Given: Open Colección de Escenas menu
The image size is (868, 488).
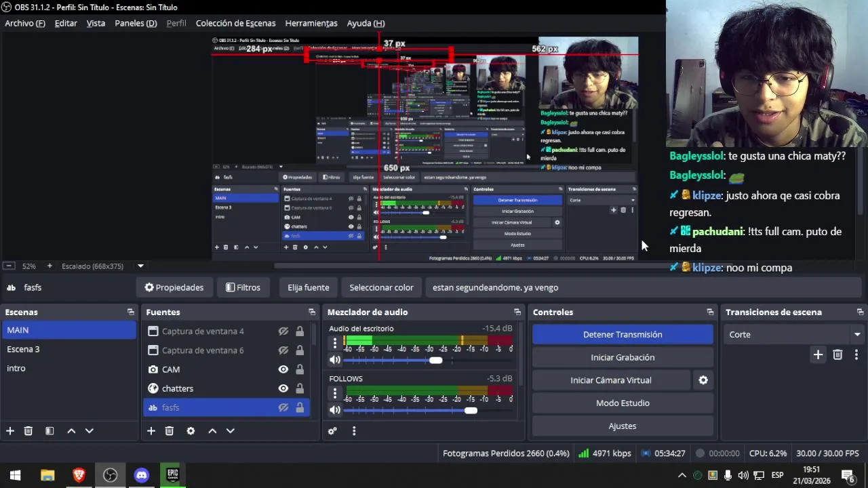Looking at the screenshot, I should (235, 23).
